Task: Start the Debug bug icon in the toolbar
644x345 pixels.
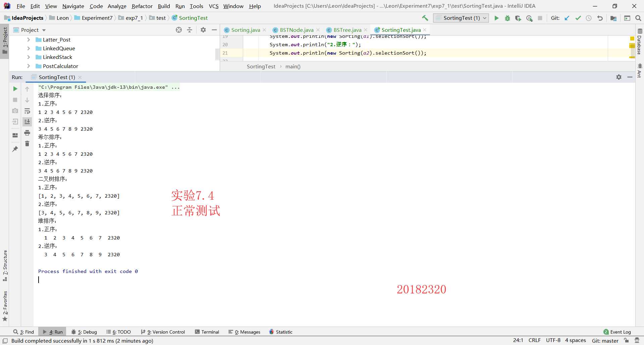Action: click(507, 18)
